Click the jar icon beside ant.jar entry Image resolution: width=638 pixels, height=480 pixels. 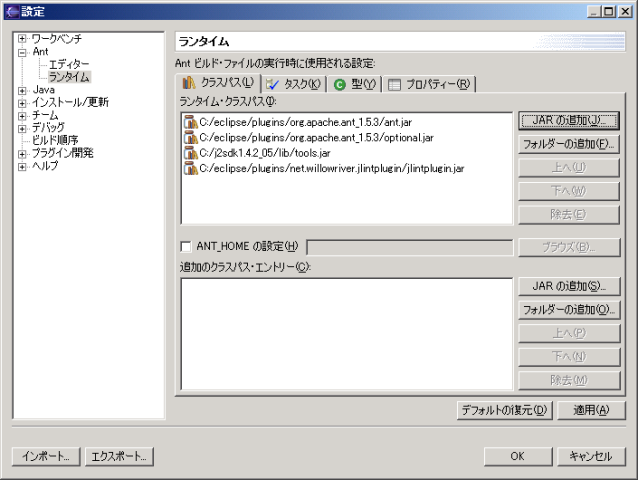pos(190,121)
